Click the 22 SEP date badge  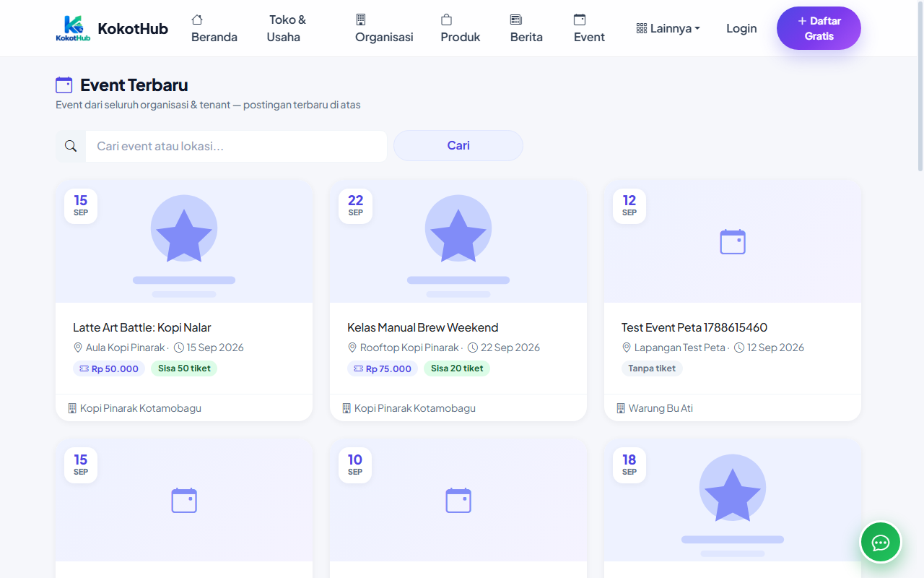click(x=355, y=206)
